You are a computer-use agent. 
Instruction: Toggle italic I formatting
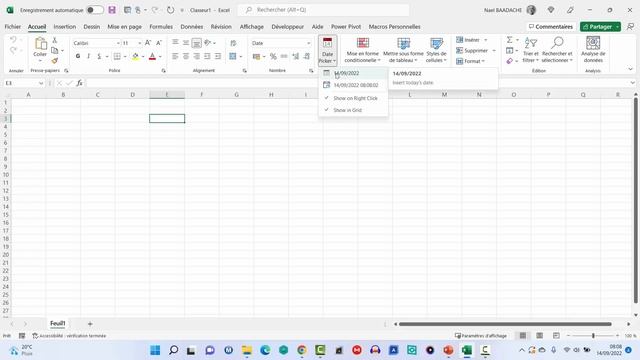(x=88, y=56)
